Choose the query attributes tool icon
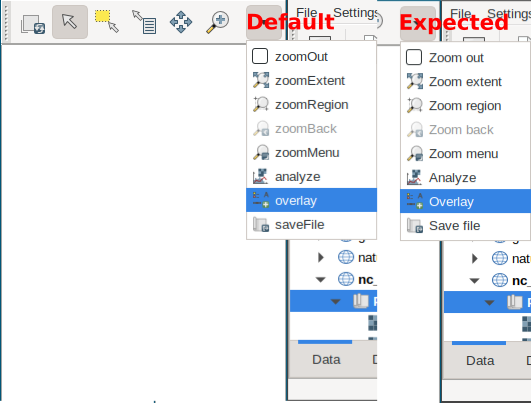Image resolution: width=531 pixels, height=403 pixels. 144,22
